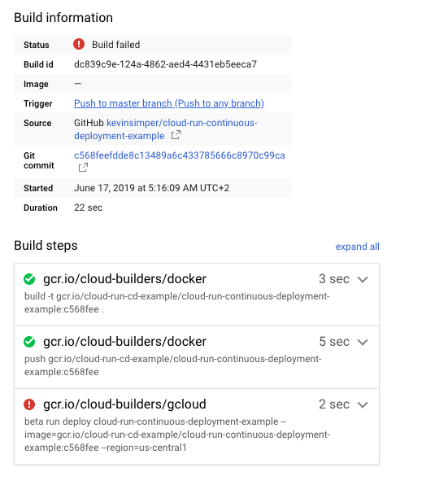448x485 pixels.
Task: Expand the failed gcloud step chevron
Action: [x=363, y=404]
